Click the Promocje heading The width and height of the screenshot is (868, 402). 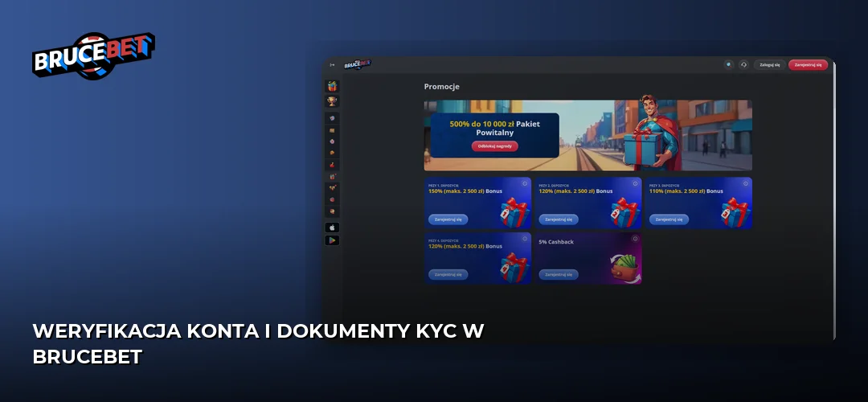tap(442, 86)
